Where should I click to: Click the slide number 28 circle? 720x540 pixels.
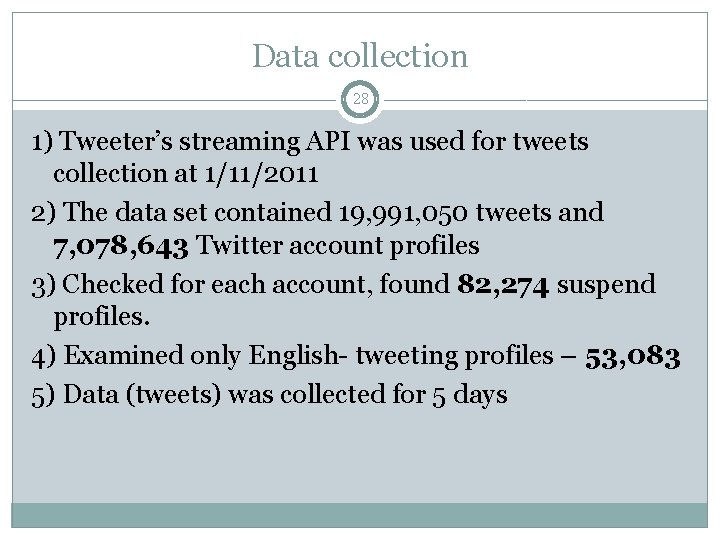pyautogui.click(x=360, y=100)
